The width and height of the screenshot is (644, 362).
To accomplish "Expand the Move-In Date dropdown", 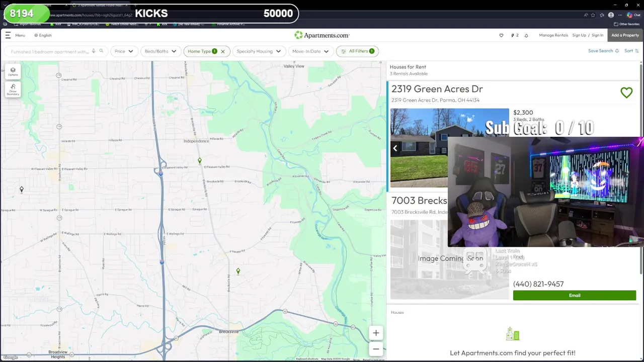I will point(310,51).
